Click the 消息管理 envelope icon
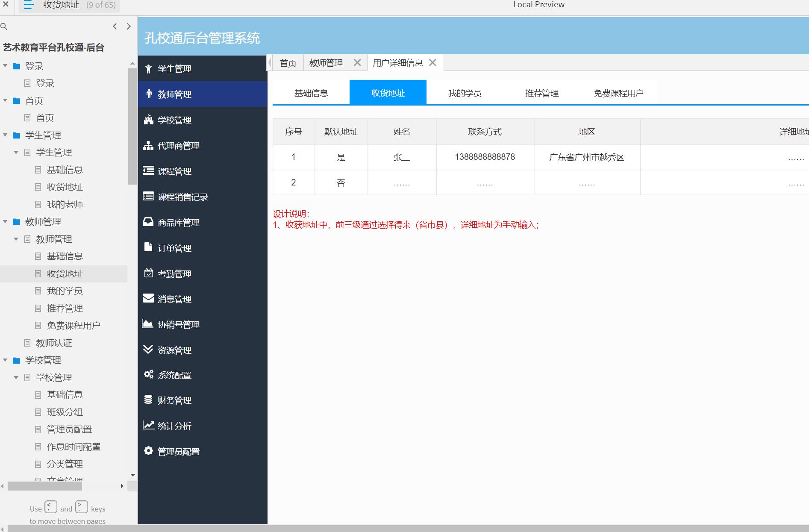The height and width of the screenshot is (532, 809). [148, 298]
